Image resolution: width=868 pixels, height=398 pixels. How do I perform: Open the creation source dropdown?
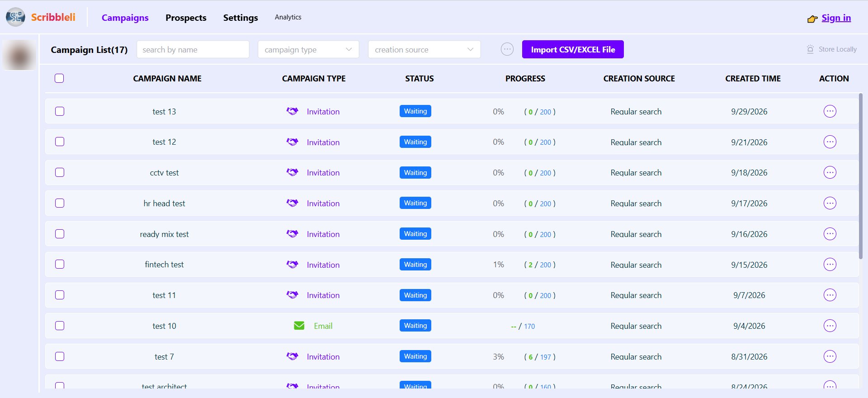(x=424, y=49)
